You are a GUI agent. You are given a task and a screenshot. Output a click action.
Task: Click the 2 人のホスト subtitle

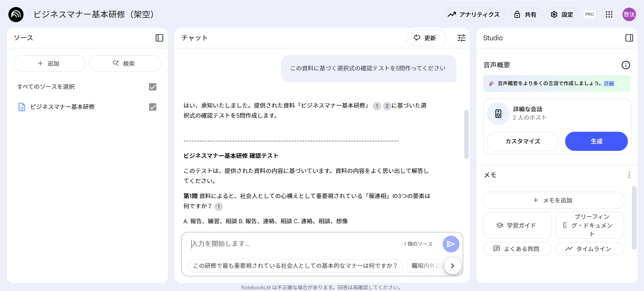(530, 118)
